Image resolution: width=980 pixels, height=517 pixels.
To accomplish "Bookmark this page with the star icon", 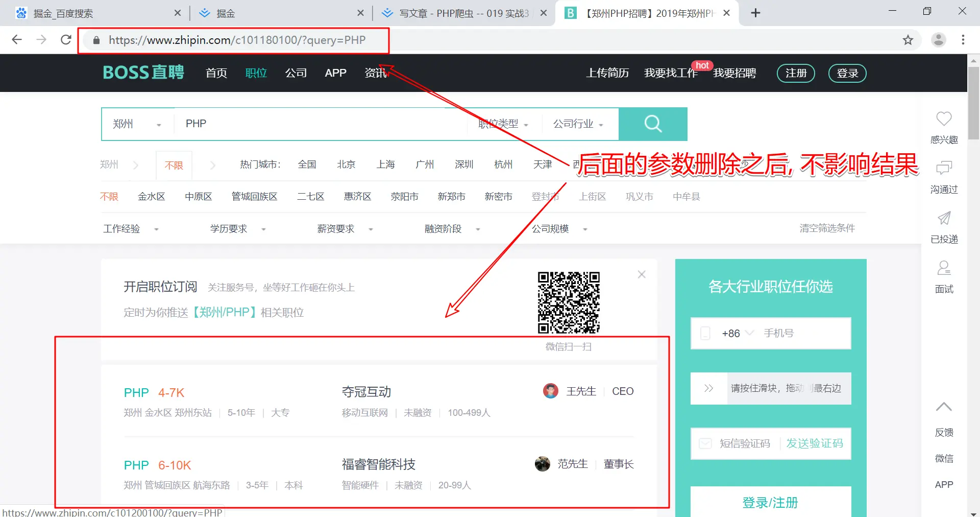I will pos(908,40).
